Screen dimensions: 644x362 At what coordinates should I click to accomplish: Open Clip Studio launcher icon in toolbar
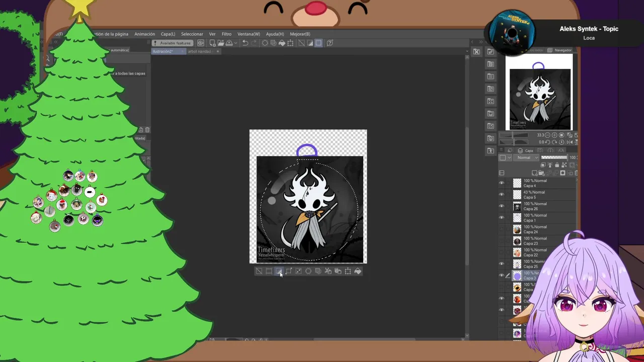click(201, 43)
